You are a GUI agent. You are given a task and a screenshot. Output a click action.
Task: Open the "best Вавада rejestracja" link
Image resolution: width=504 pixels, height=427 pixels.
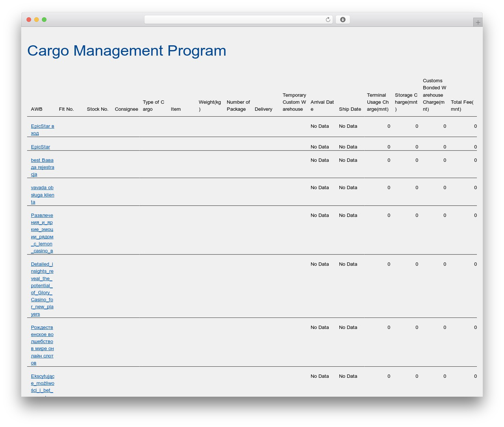(43, 167)
